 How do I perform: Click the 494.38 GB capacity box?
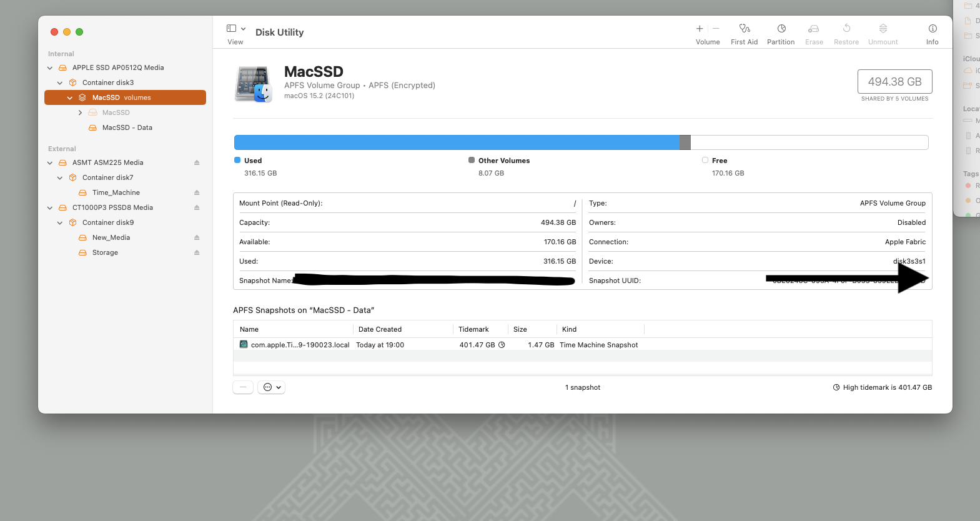point(895,82)
